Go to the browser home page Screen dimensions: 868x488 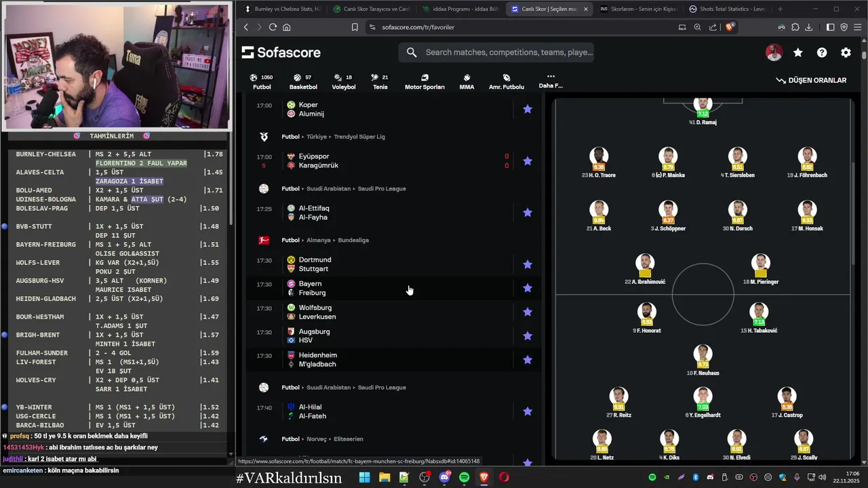[287, 27]
